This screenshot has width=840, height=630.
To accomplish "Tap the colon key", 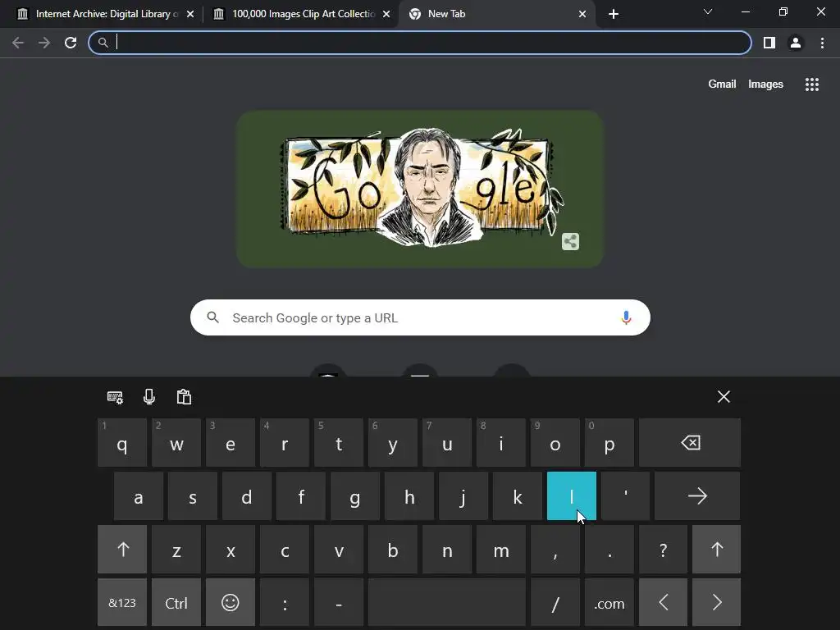I will click(x=285, y=603).
